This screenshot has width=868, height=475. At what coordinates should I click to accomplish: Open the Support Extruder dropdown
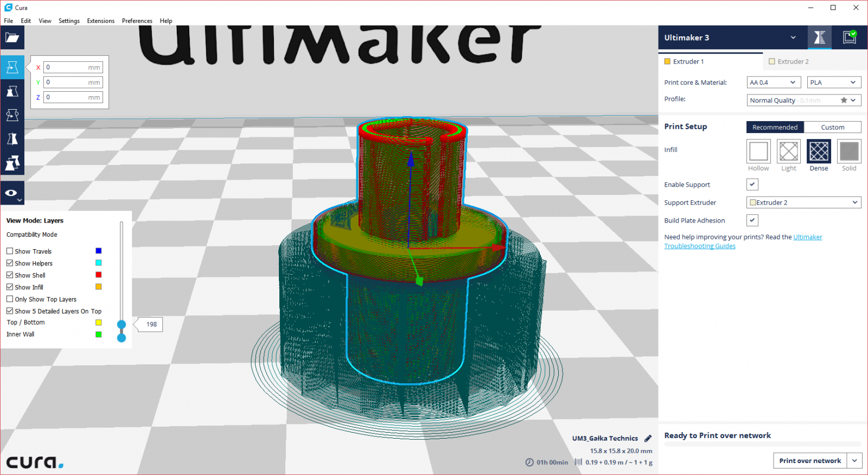pyautogui.click(x=804, y=202)
